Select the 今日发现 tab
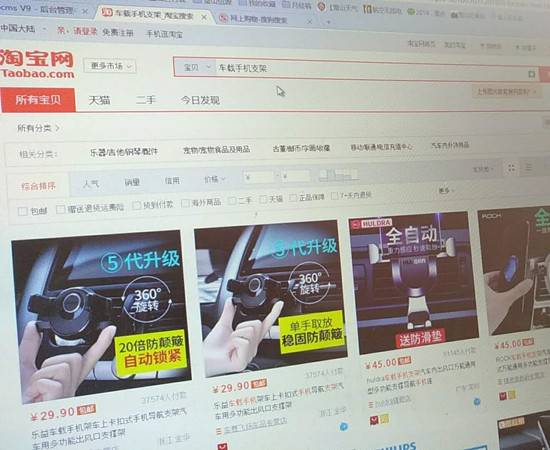 click(x=200, y=100)
